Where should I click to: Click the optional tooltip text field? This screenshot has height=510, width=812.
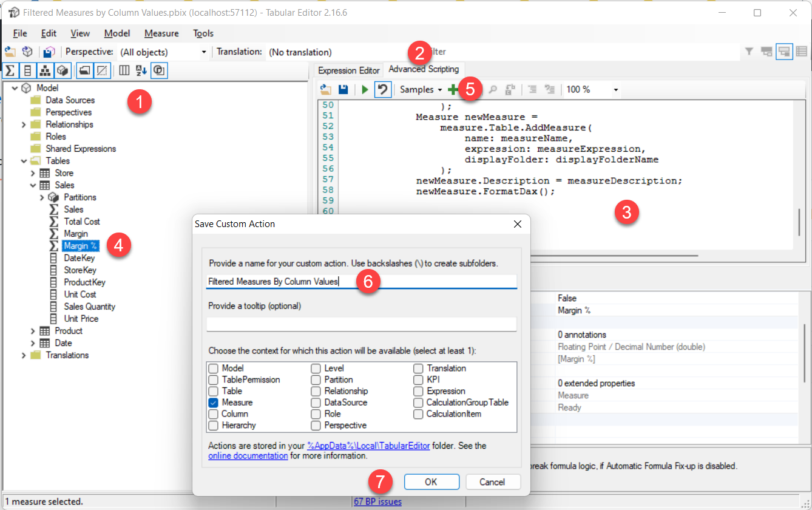click(361, 324)
